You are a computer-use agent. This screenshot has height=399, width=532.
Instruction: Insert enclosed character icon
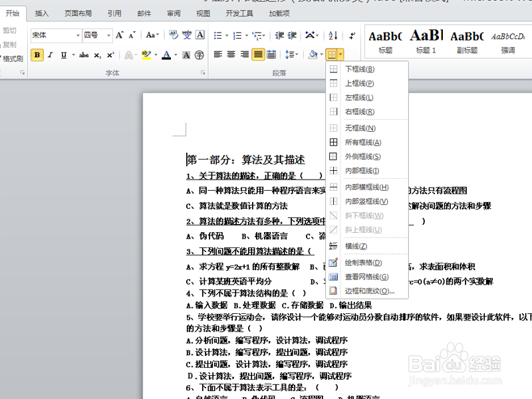tap(199, 55)
